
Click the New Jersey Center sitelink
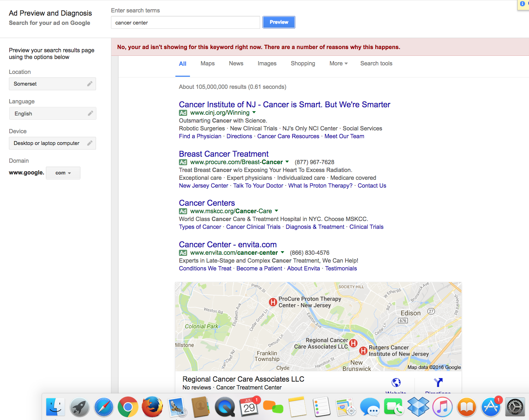point(203,185)
